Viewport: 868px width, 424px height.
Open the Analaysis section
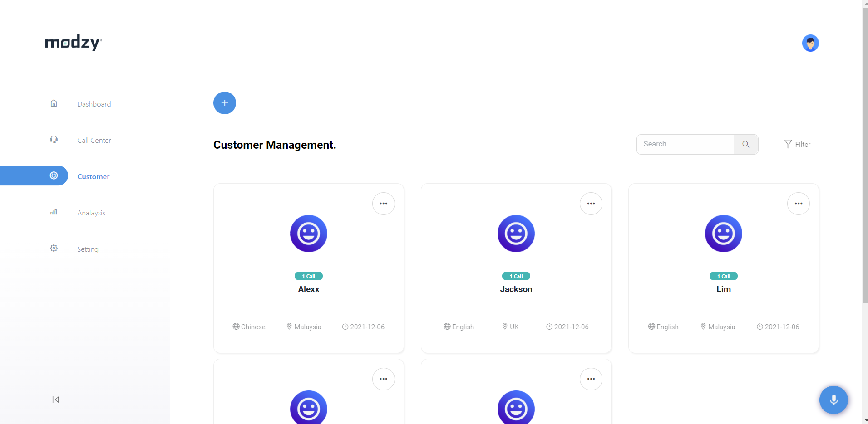click(91, 213)
